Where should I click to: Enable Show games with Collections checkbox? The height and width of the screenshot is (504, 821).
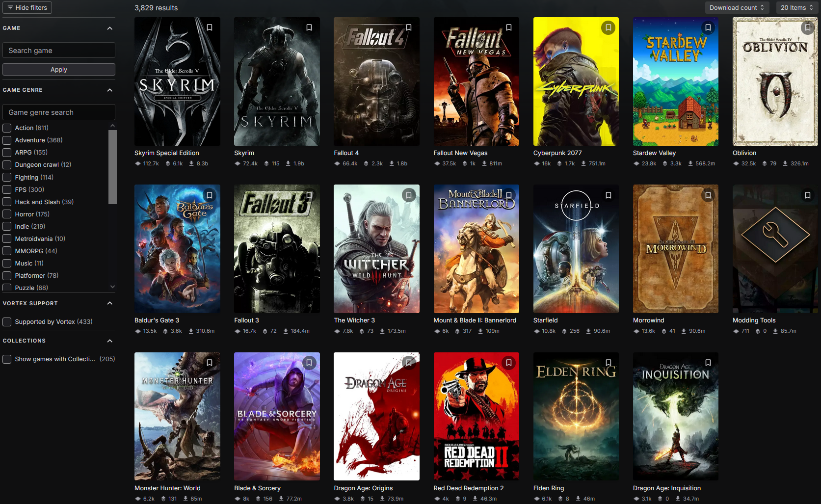pos(7,359)
